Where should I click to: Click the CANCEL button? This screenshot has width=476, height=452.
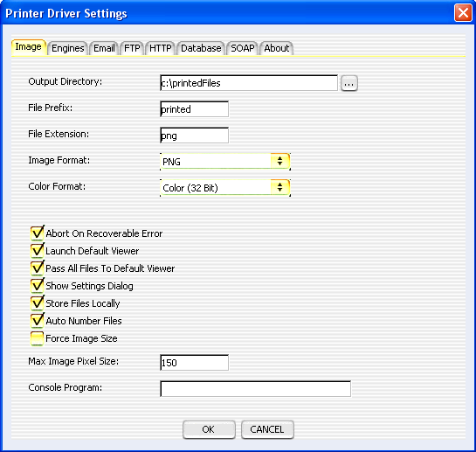tap(267, 429)
